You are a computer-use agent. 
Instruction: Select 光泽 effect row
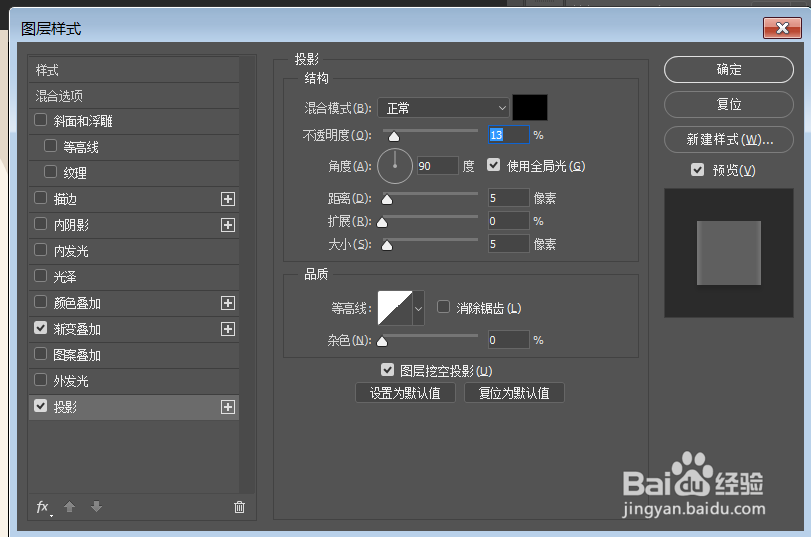click(x=133, y=277)
